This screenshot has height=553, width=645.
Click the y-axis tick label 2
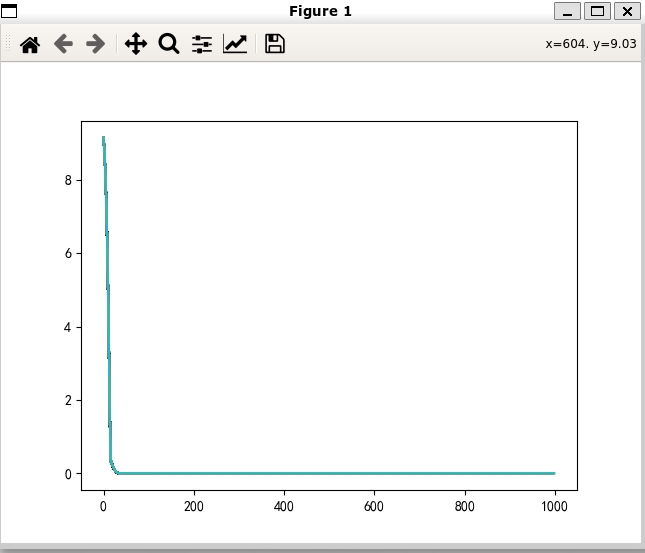coord(68,400)
